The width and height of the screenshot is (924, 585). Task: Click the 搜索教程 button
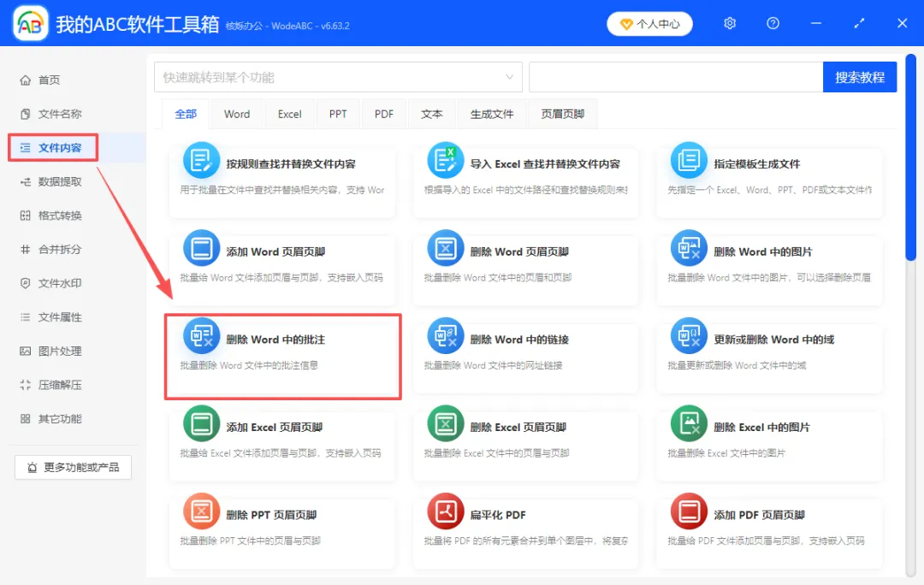pos(860,77)
